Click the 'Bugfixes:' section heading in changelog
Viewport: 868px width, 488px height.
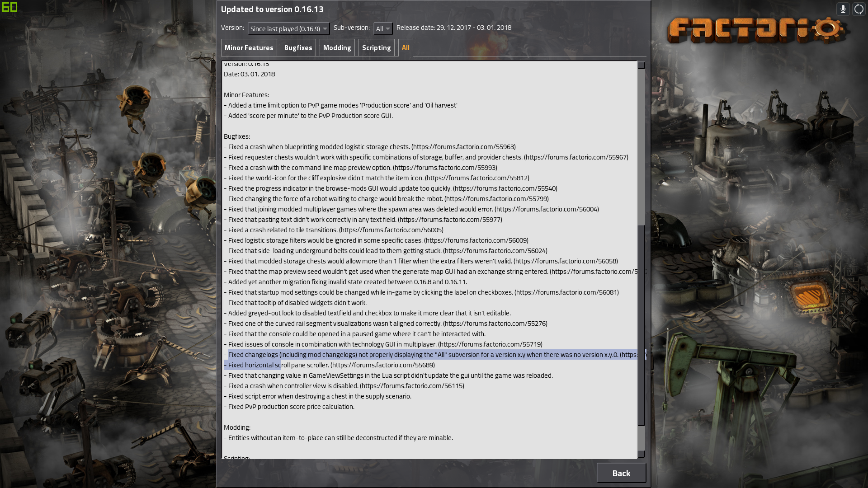[236, 136]
